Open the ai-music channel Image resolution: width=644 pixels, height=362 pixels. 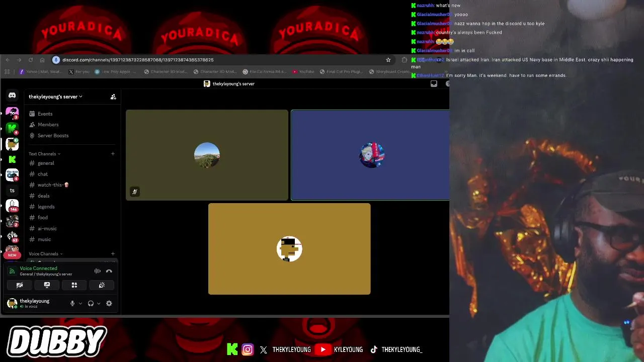click(x=72, y=229)
